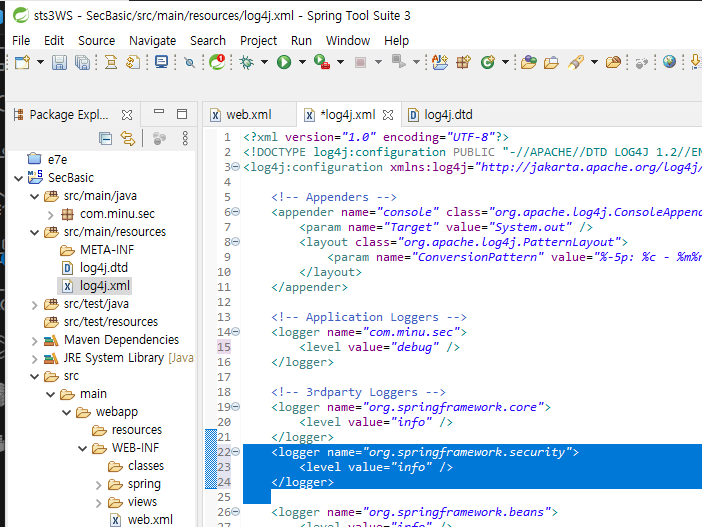Expand the com.minu.sec package
Screen dimensions: 702x527
(x=51, y=214)
